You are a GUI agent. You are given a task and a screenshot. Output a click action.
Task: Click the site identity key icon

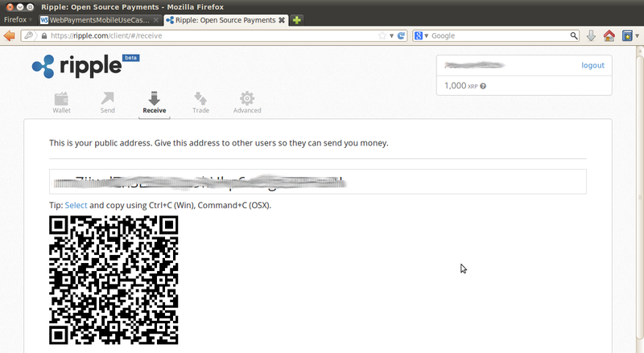tap(28, 35)
